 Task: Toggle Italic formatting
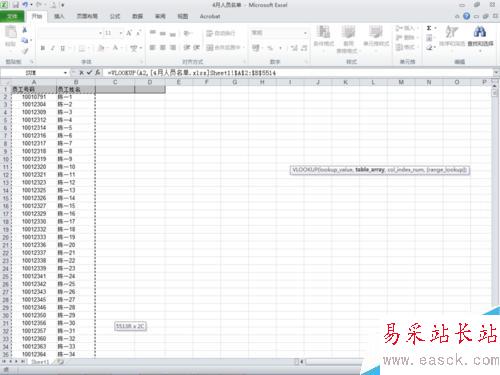coord(53,48)
